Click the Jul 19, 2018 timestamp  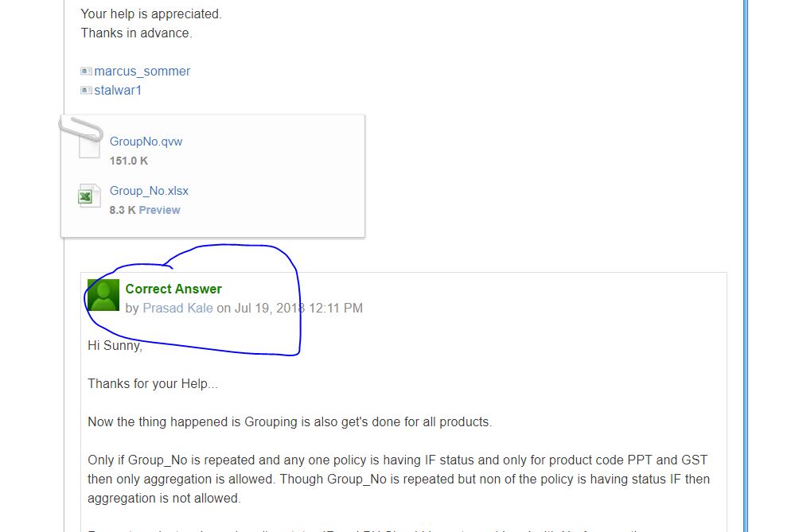[x=298, y=308]
